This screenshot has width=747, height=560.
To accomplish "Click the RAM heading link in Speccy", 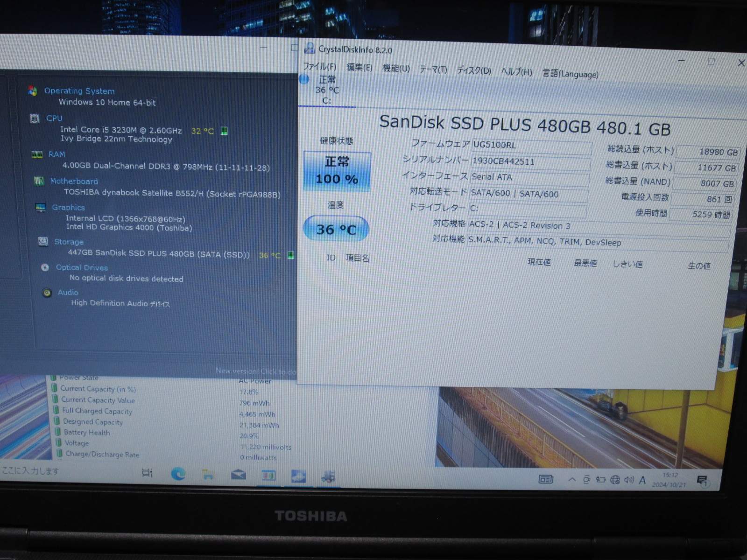I will (x=56, y=154).
